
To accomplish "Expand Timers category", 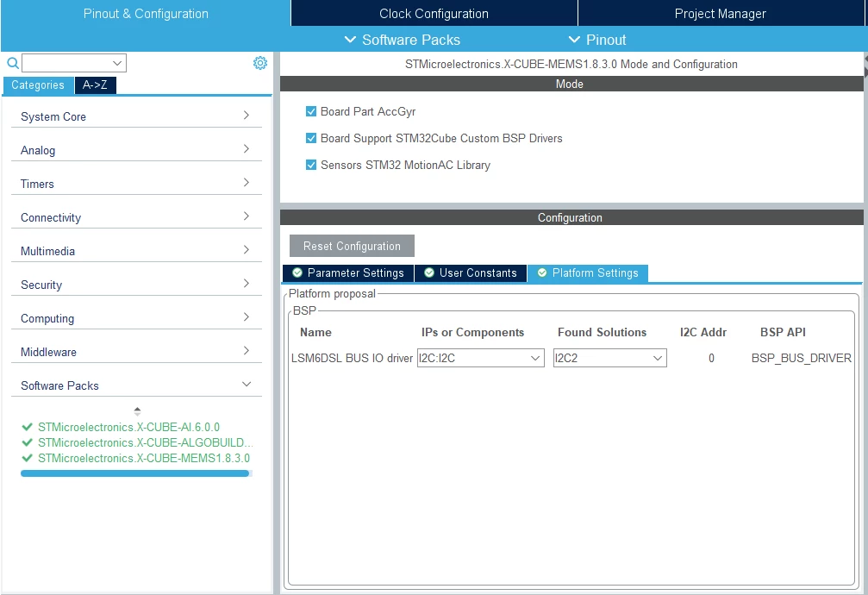I will tap(136, 184).
